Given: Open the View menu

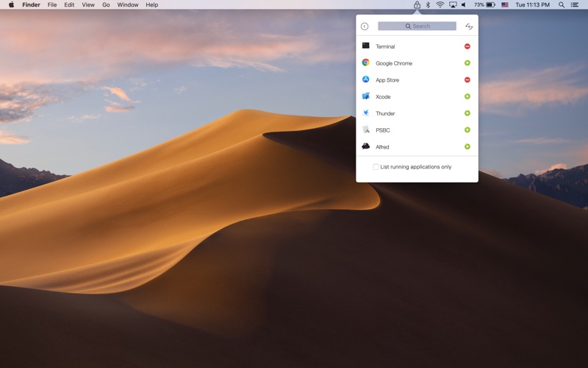Looking at the screenshot, I should (88, 5).
